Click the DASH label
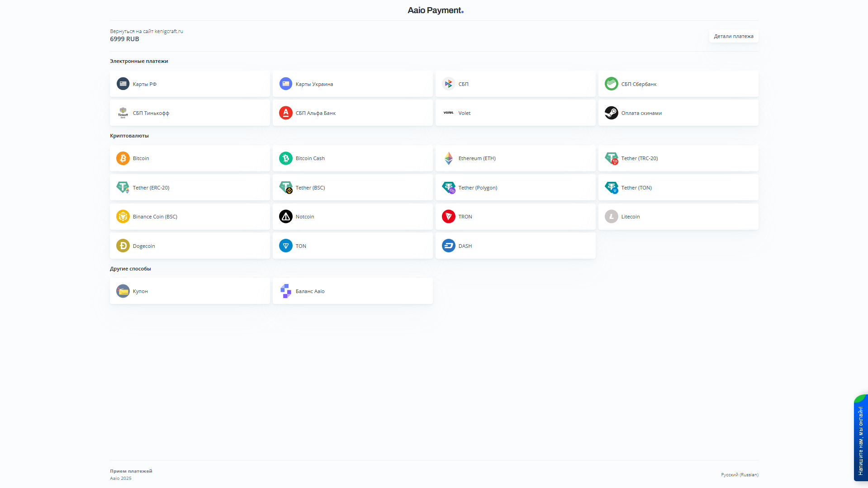The height and width of the screenshot is (488, 868). (x=465, y=246)
